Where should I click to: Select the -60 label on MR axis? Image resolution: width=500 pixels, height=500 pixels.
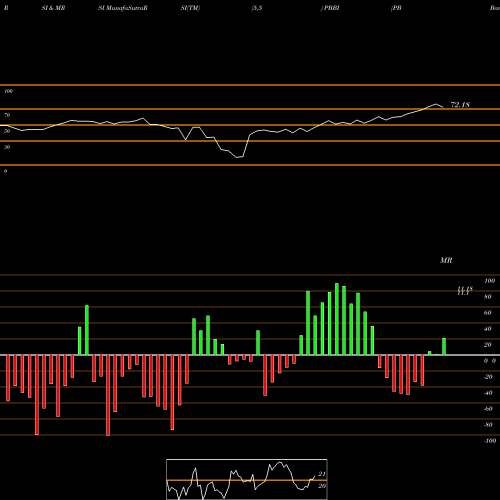(x=488, y=409)
